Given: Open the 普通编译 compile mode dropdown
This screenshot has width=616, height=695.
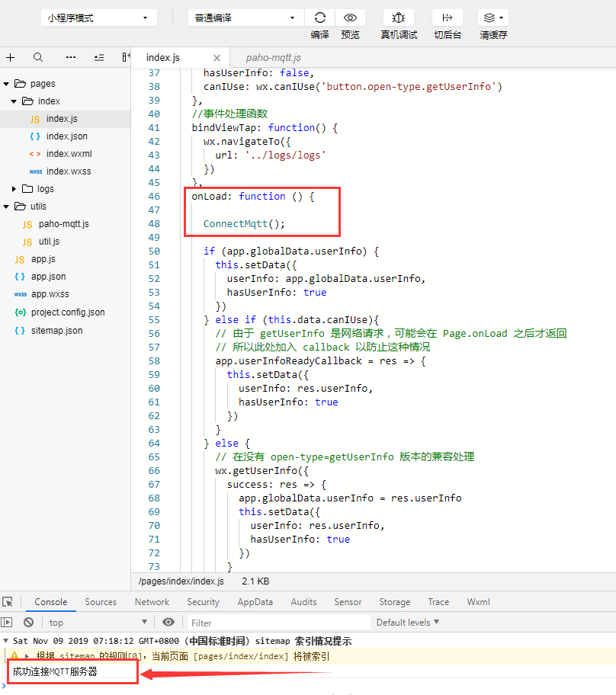Looking at the screenshot, I should click(245, 18).
